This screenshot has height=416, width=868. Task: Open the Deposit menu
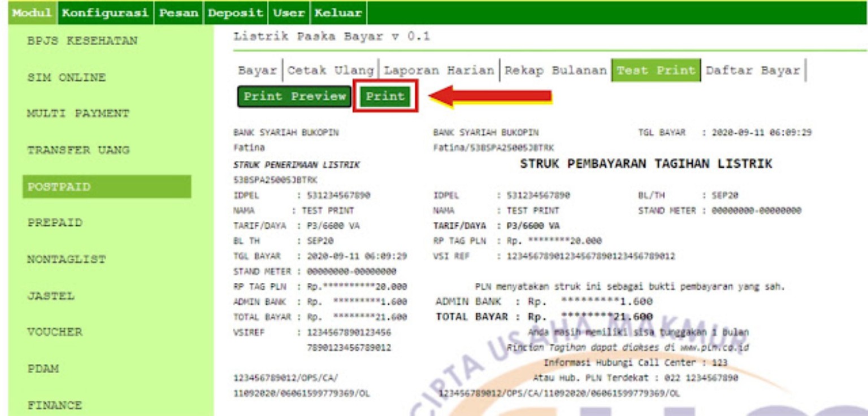pyautogui.click(x=236, y=12)
